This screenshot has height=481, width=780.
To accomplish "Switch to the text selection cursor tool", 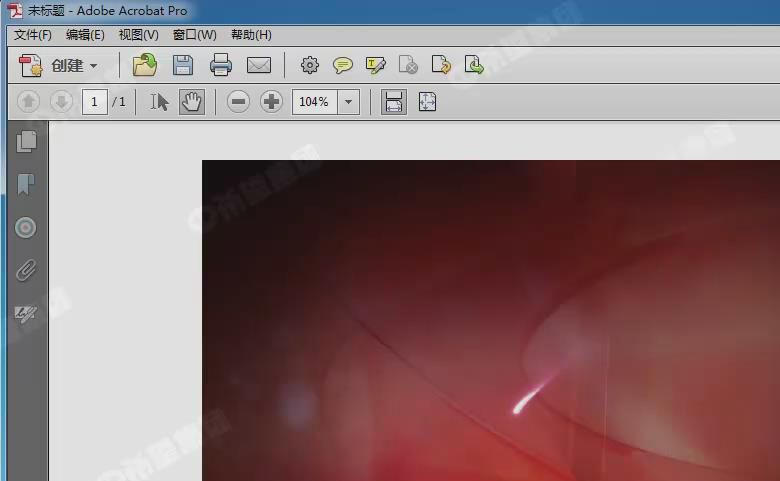I will click(159, 102).
